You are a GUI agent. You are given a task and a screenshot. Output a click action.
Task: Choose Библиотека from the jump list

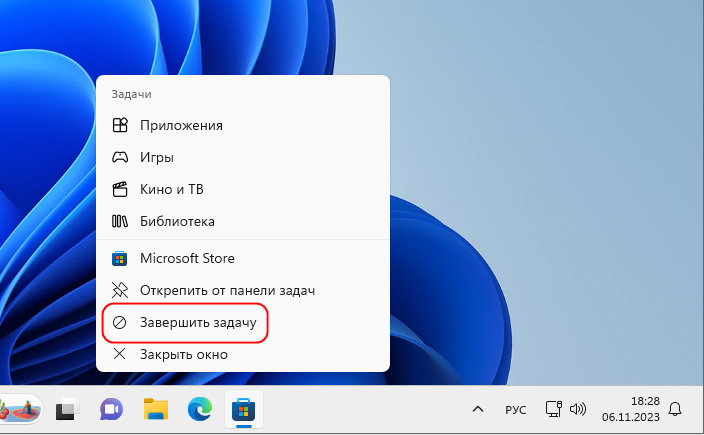coord(242,221)
